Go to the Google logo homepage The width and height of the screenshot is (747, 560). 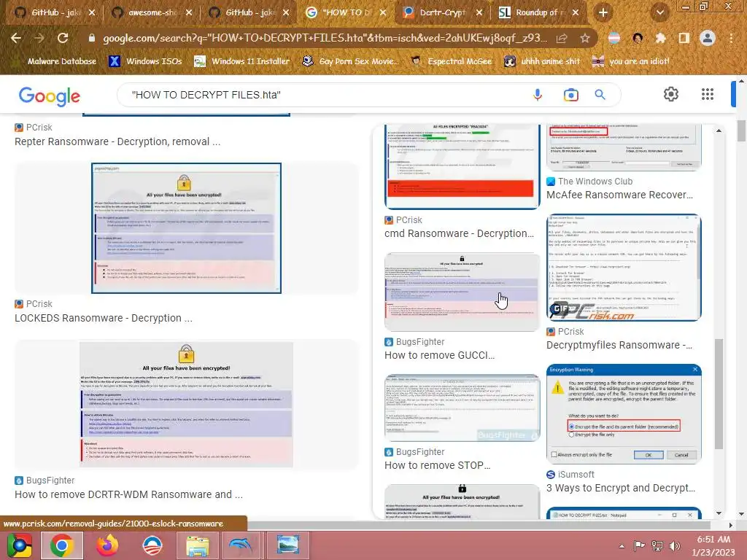[50, 96]
